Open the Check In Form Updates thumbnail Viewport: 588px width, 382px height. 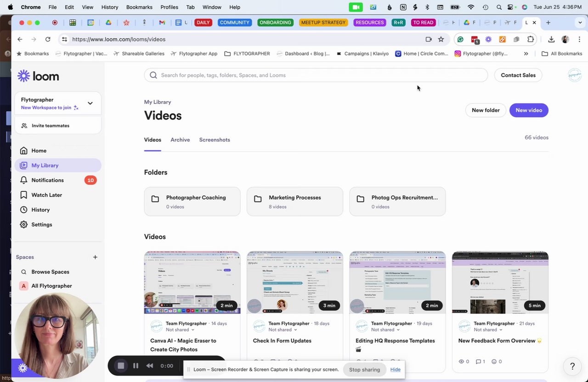(x=295, y=282)
